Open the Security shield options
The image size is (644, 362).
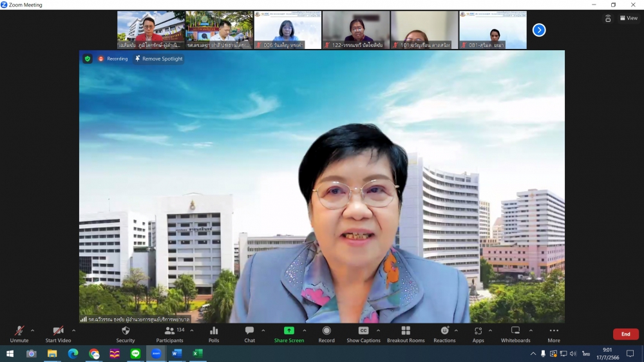pos(126,334)
